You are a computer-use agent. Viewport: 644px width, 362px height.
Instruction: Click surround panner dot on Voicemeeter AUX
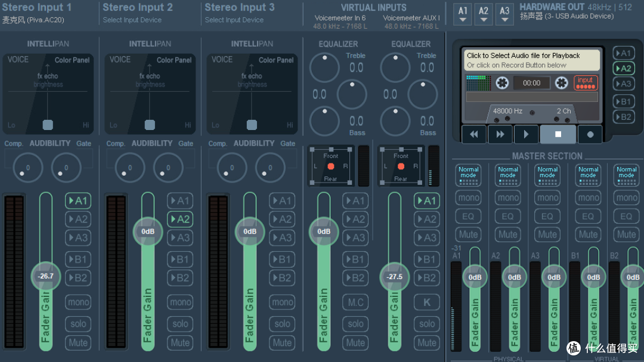(x=401, y=166)
